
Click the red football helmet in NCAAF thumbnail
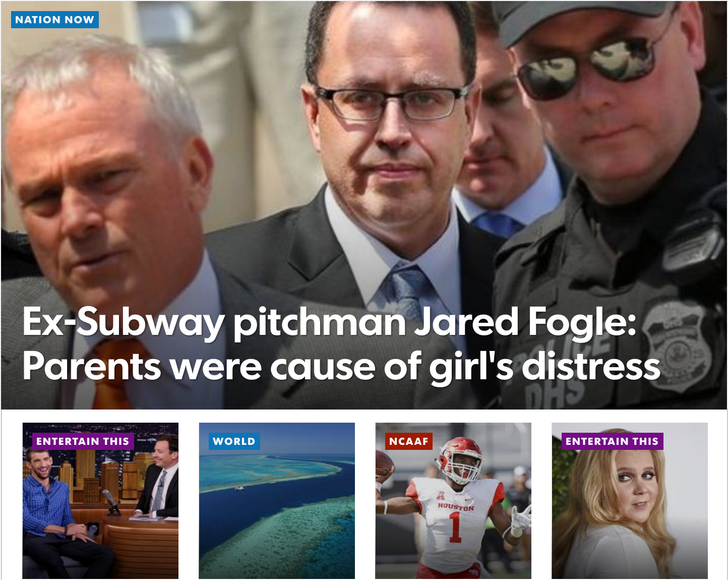point(458,460)
